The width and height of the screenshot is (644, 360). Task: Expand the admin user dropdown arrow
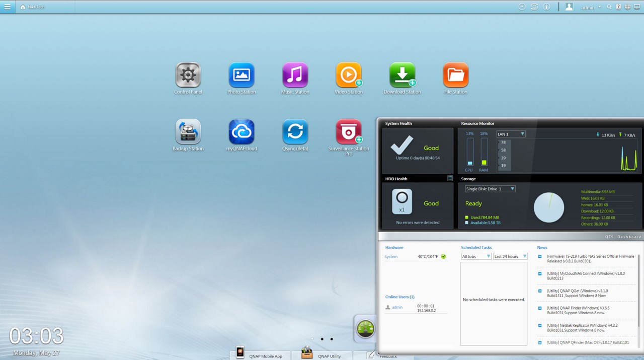point(599,7)
